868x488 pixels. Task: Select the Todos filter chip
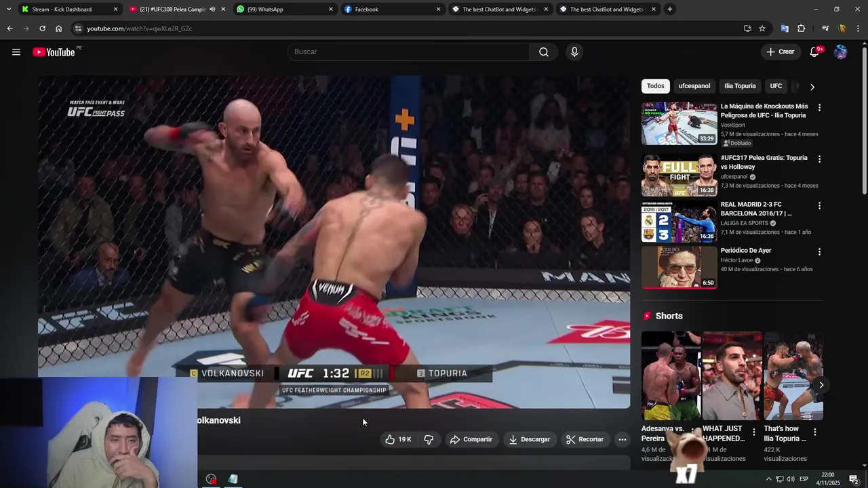click(656, 86)
